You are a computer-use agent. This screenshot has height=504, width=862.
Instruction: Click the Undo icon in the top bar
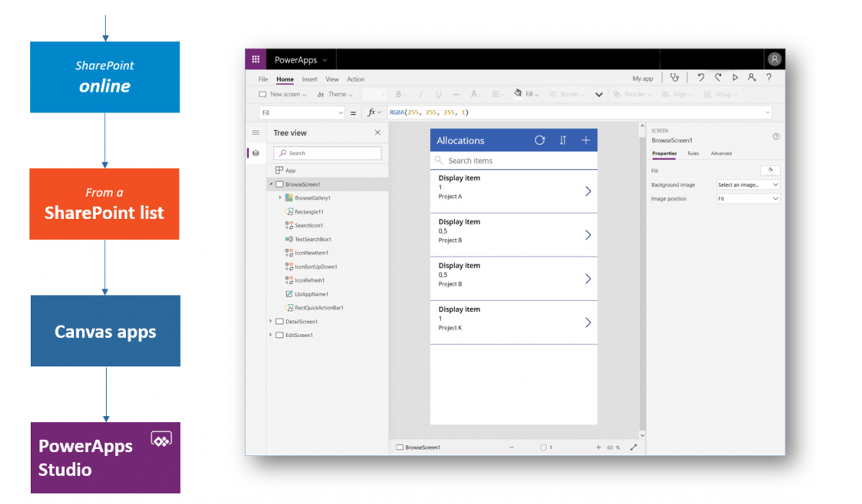[x=700, y=77]
